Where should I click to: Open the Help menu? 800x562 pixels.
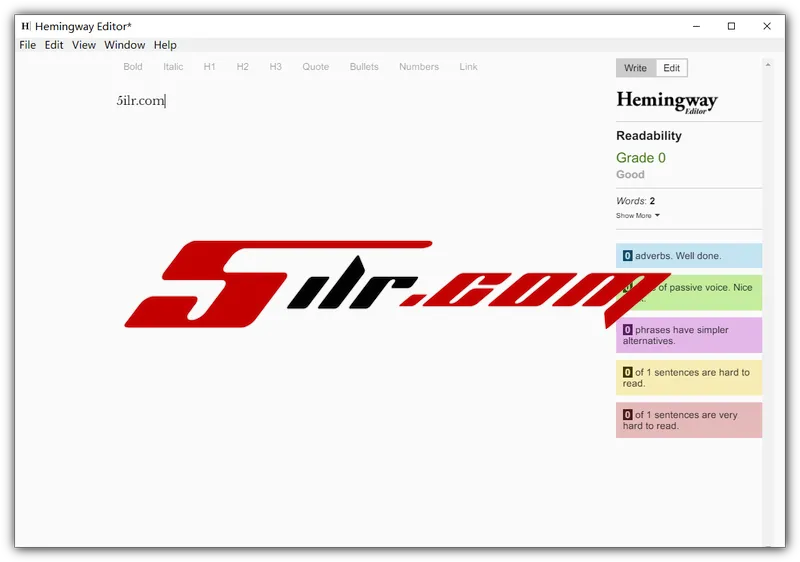click(x=165, y=45)
